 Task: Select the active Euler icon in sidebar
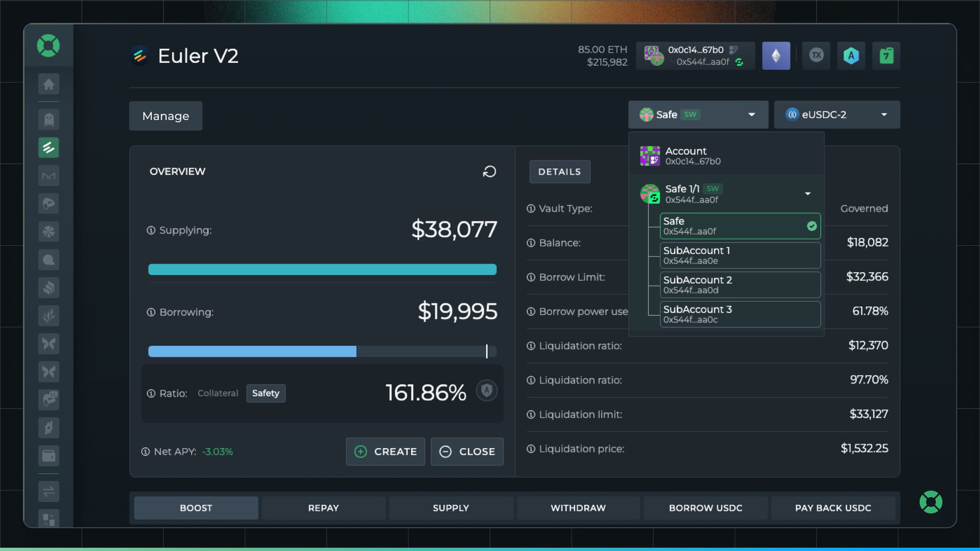[49, 147]
